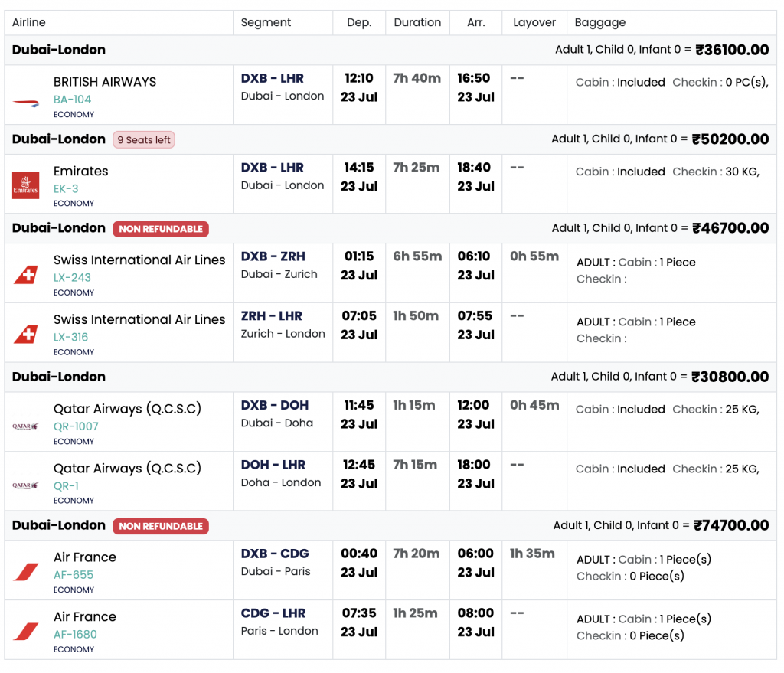This screenshot has height=673, width=784.
Task: Click the 12:10 departure time
Action: click(x=359, y=78)
